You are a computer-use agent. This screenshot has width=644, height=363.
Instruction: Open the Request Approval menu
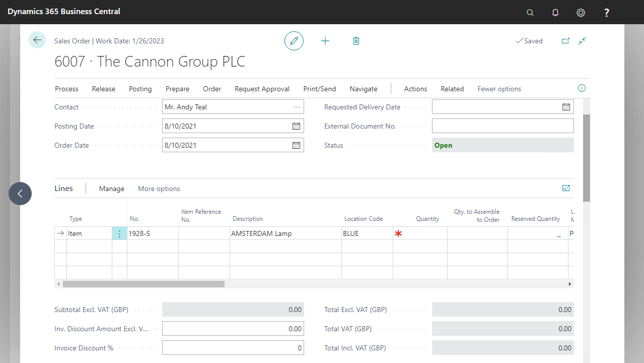pos(262,89)
